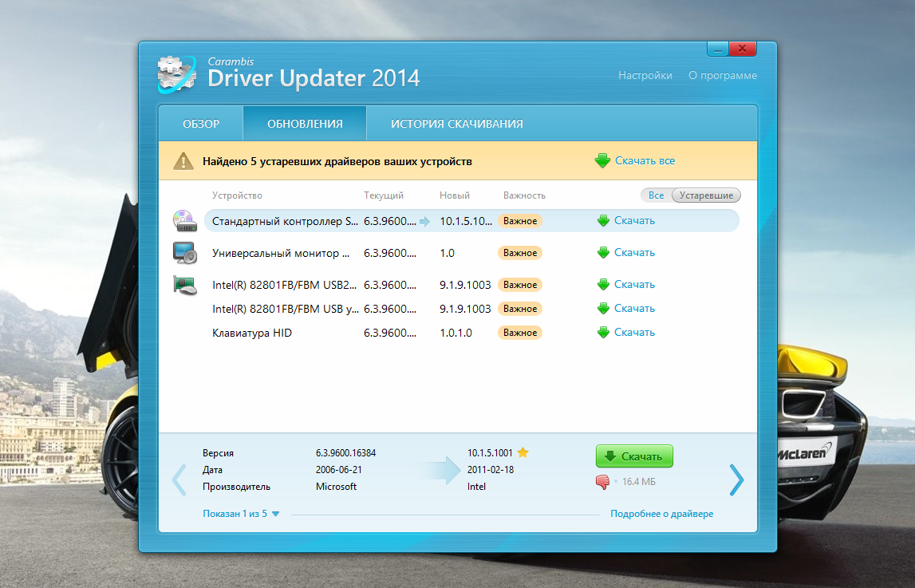Click the USB controller card icon
The height and width of the screenshot is (588, 915).
[x=184, y=285]
